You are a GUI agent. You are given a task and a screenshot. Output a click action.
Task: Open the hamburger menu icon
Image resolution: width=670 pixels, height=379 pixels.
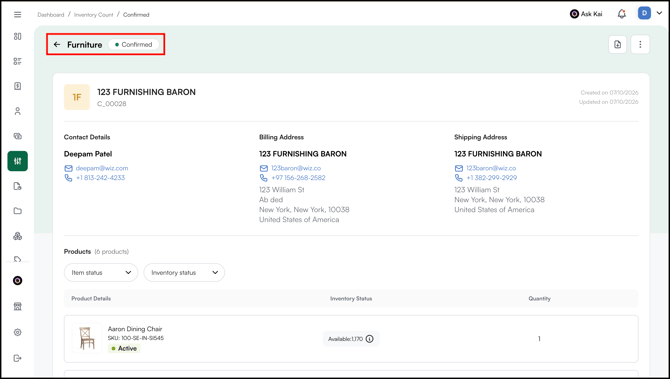(x=18, y=15)
